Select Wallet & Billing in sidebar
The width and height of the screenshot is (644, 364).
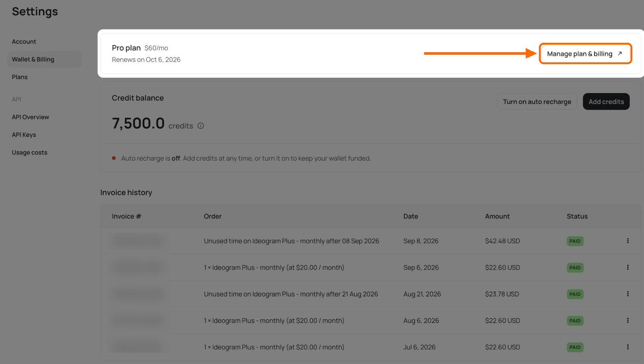click(44, 60)
